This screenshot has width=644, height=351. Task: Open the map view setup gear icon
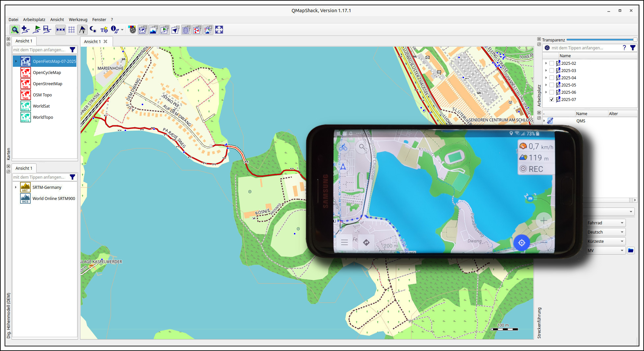tap(132, 30)
